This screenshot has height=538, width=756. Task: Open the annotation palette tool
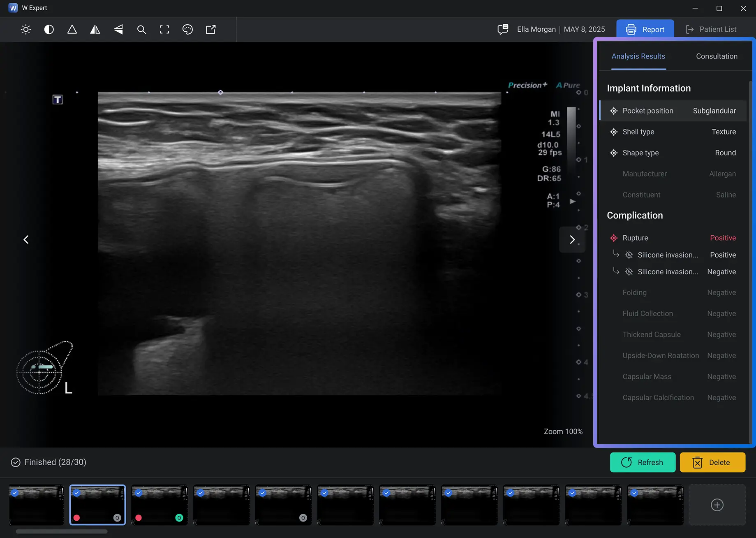pyautogui.click(x=187, y=29)
